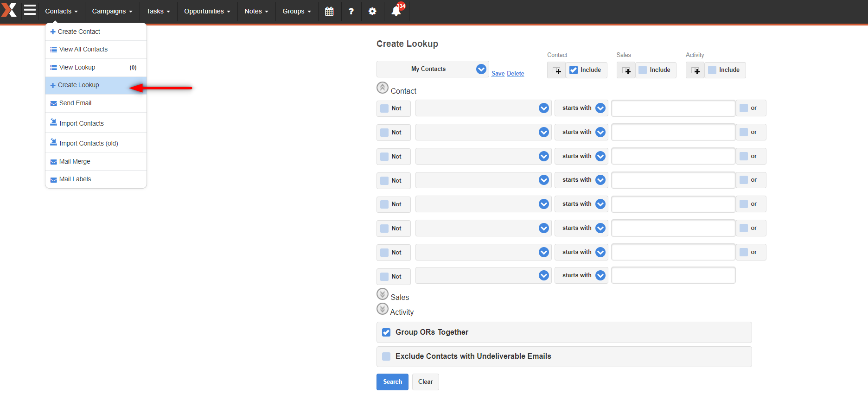Toggle the Group ORs Together checkbox
Image resolution: width=868 pixels, height=407 pixels.
click(386, 332)
